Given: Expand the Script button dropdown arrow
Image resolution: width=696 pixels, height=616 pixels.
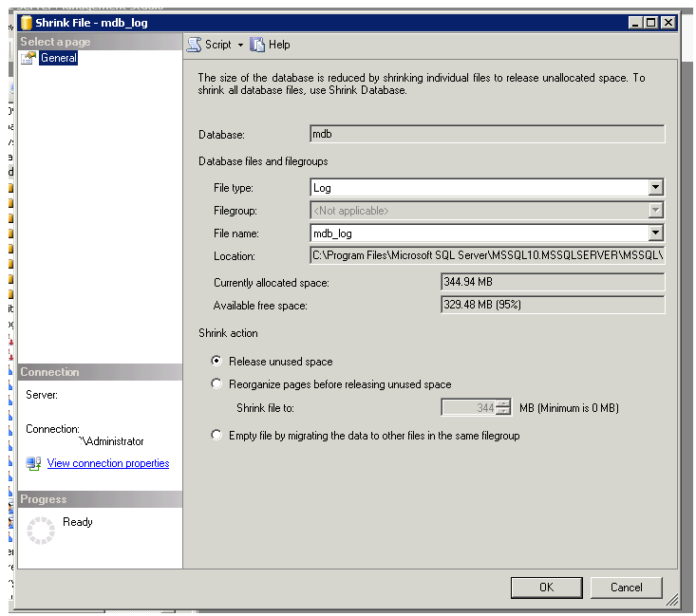Looking at the screenshot, I should pyautogui.click(x=240, y=45).
